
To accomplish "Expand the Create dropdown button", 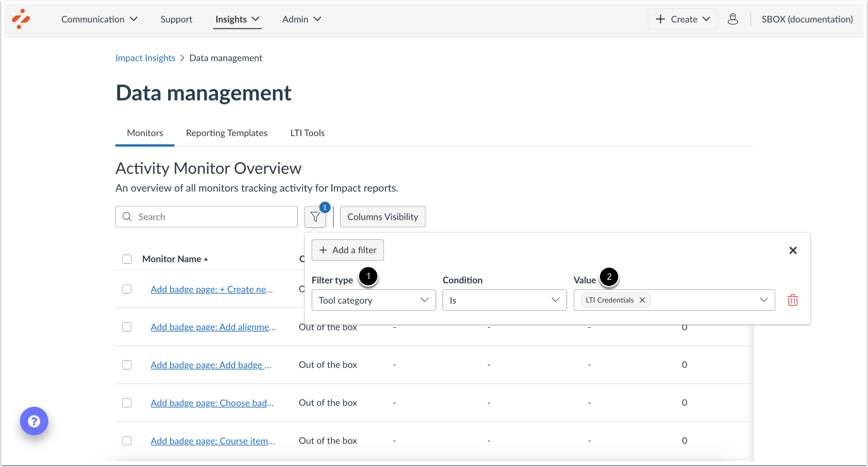I will pos(683,19).
